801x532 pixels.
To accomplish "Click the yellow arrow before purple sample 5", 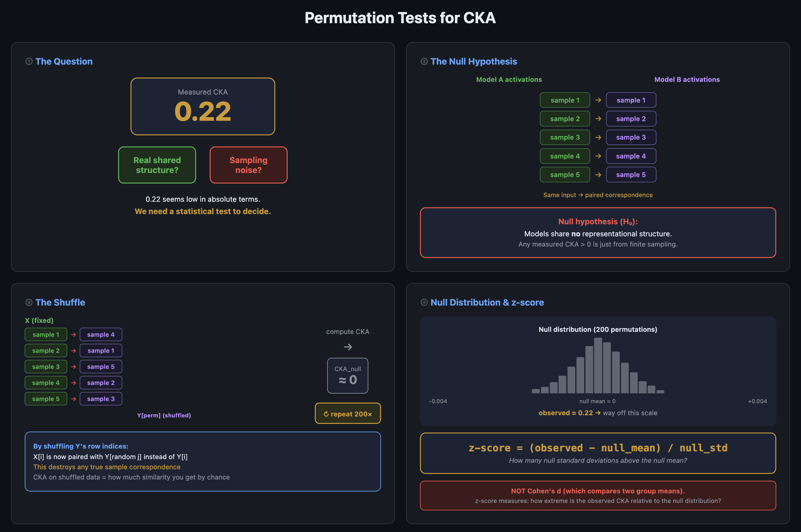I will point(598,175).
